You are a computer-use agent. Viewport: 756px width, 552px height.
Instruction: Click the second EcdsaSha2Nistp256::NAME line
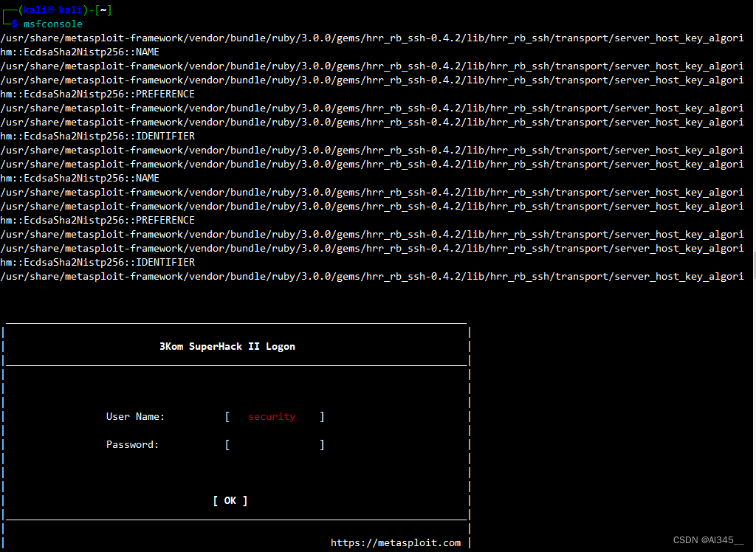pos(80,179)
